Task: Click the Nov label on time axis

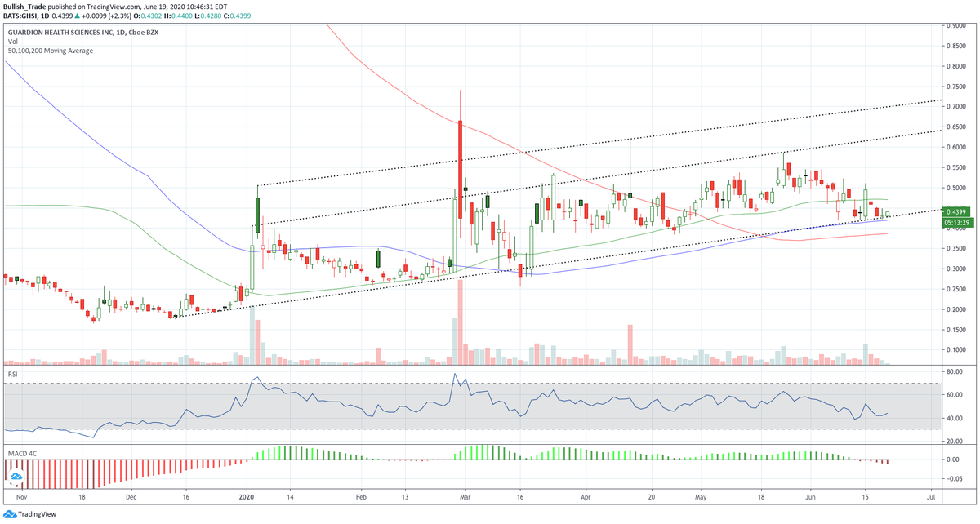Action: pos(22,495)
